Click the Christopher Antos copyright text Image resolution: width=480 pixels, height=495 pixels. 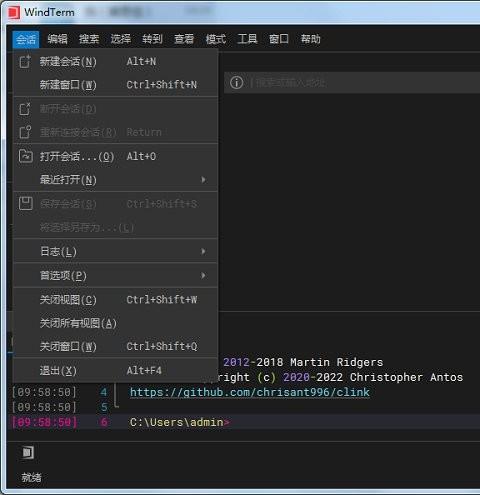point(406,377)
